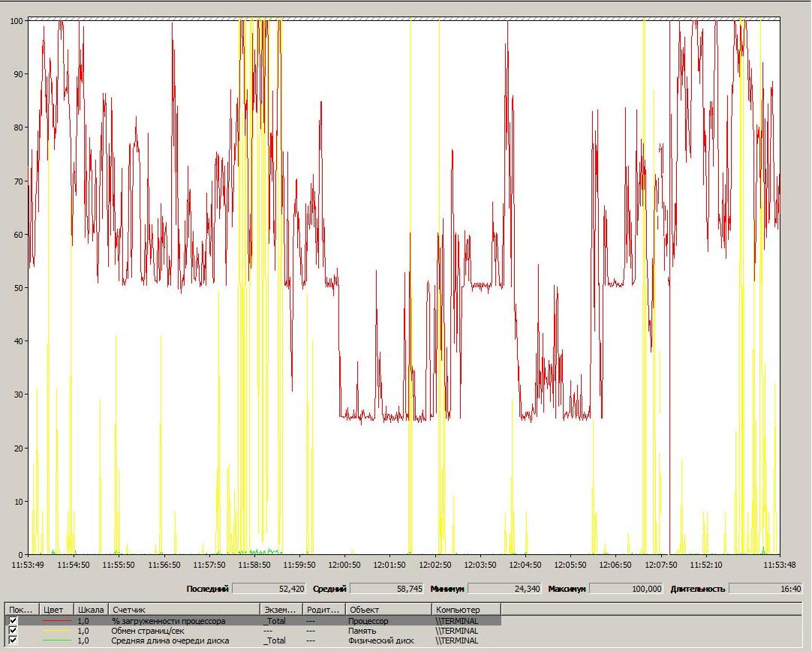This screenshot has width=812, height=651.
Task: Click _Total instance in the processor row
Action: coord(275,621)
